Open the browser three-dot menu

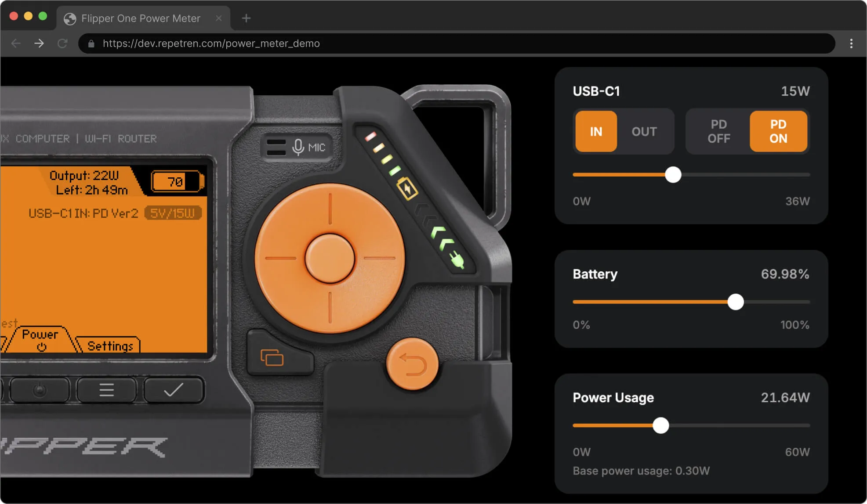(x=851, y=43)
